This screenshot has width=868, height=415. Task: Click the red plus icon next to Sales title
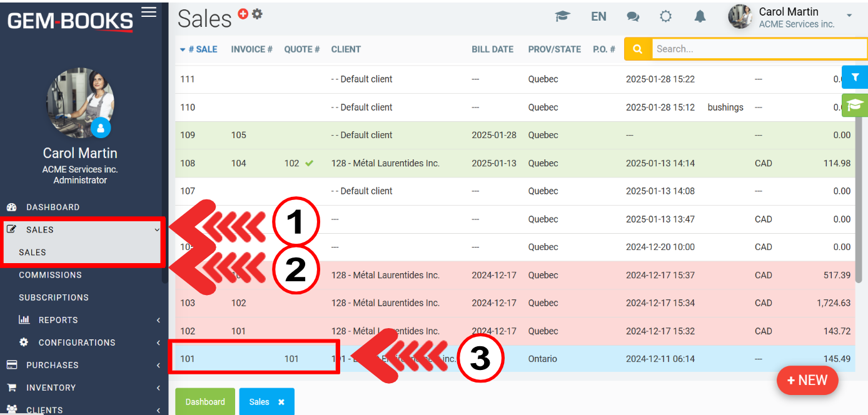pos(243,14)
